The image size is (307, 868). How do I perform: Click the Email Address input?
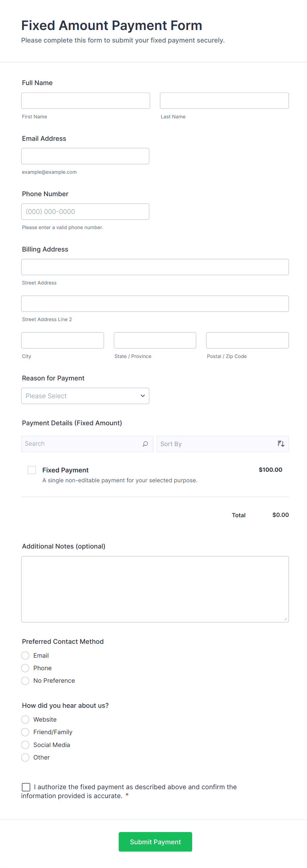pos(85,156)
